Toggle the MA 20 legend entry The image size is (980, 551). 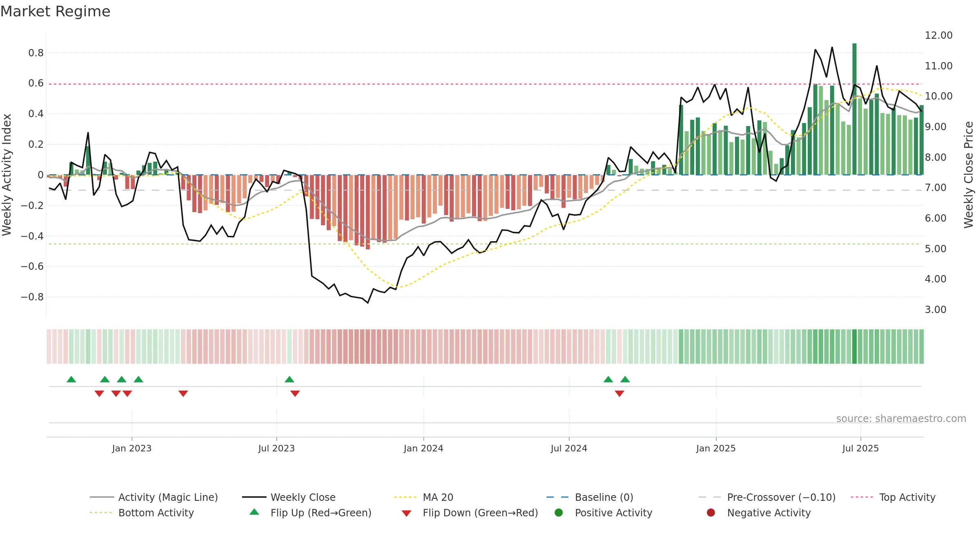[423, 497]
